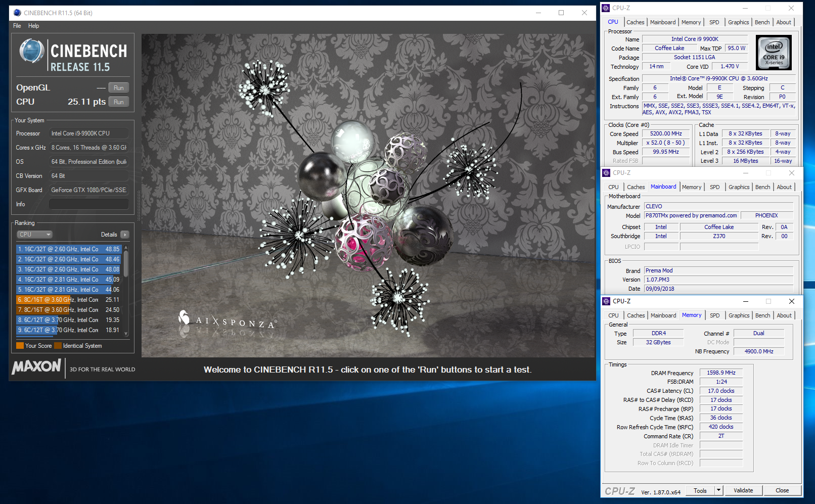Click the Tools button in CPU-Z

(700, 490)
